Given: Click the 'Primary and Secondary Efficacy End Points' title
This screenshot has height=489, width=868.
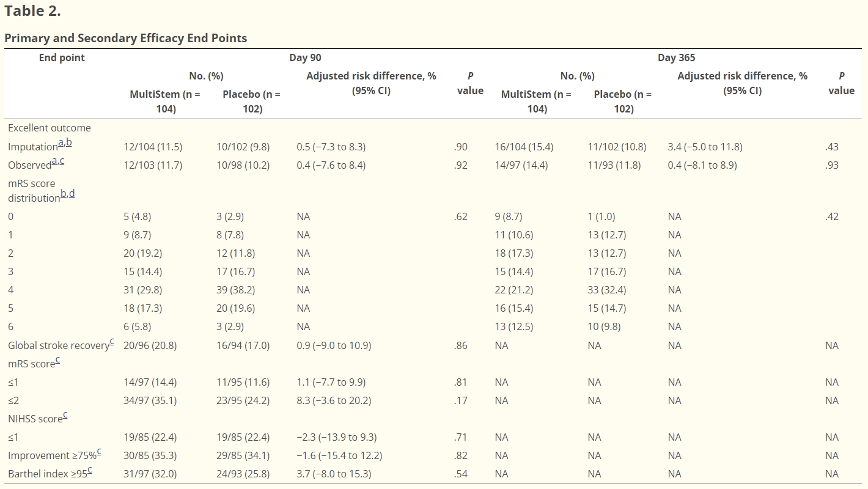Looking at the screenshot, I should (x=125, y=38).
